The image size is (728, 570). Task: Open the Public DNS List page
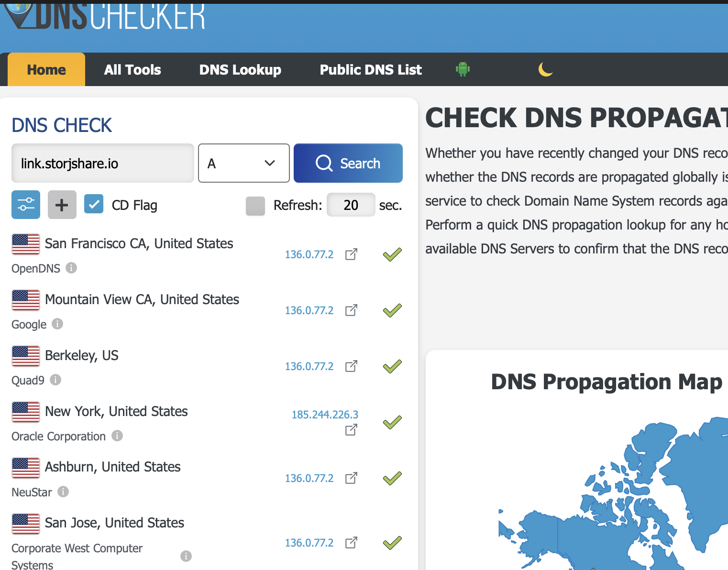371,70
